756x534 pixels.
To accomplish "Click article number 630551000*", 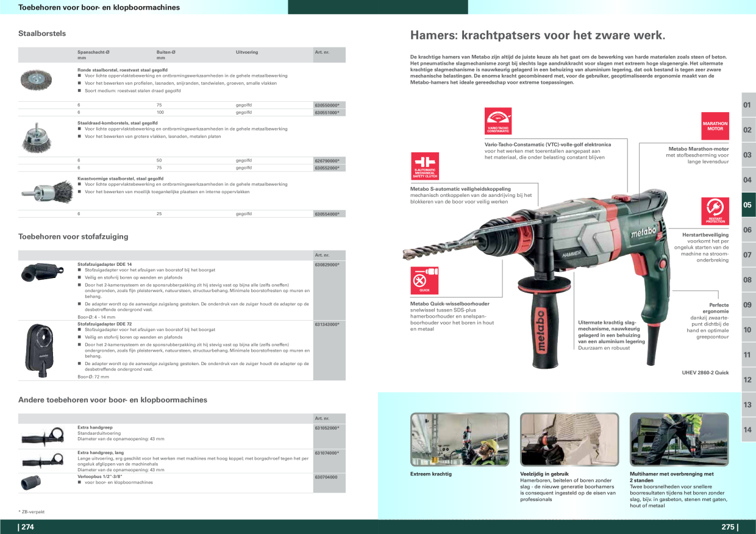I will (x=327, y=113).
